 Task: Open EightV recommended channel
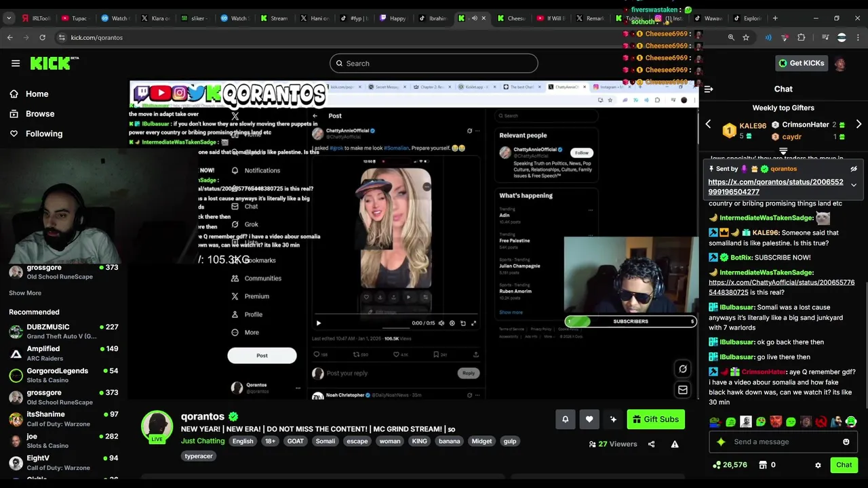point(64,462)
